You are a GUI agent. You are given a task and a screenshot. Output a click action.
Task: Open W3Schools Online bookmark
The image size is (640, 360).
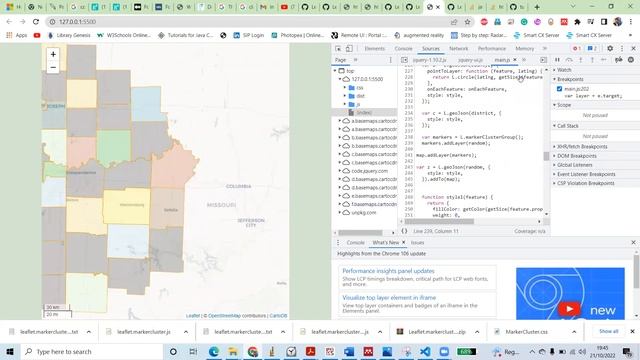(x=124, y=36)
